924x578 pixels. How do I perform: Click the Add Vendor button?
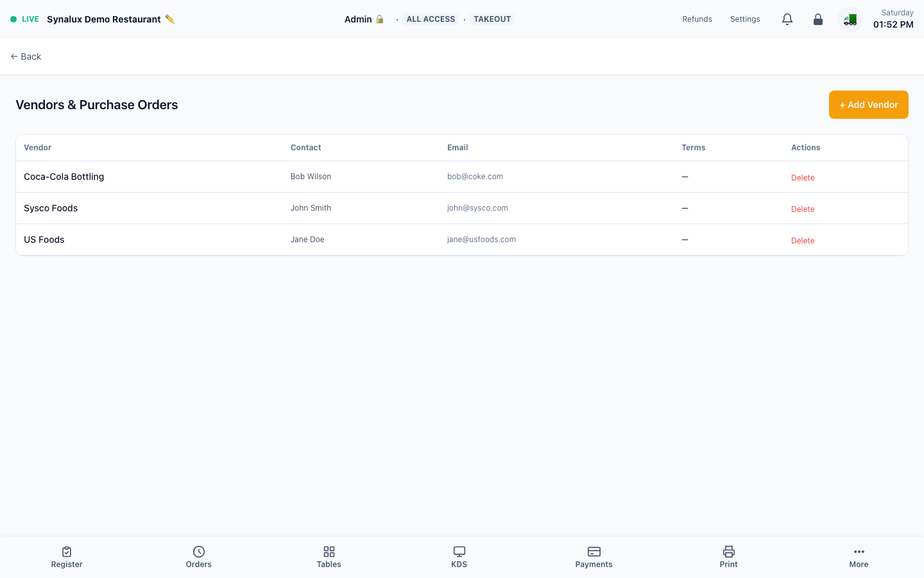pyautogui.click(x=869, y=105)
